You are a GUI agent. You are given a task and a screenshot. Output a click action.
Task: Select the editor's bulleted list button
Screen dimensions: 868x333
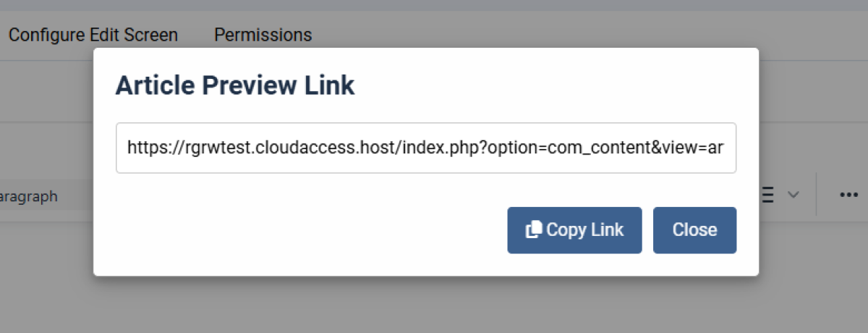pos(769,195)
